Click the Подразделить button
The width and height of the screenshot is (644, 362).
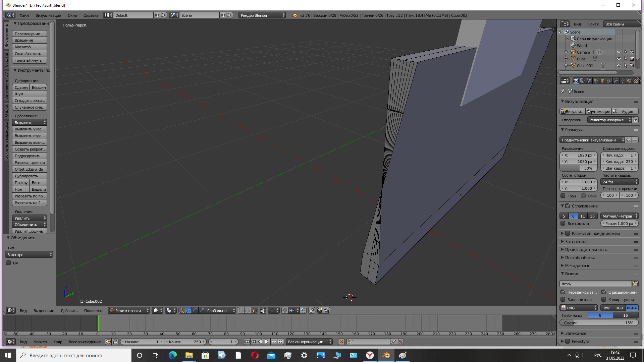(x=29, y=156)
